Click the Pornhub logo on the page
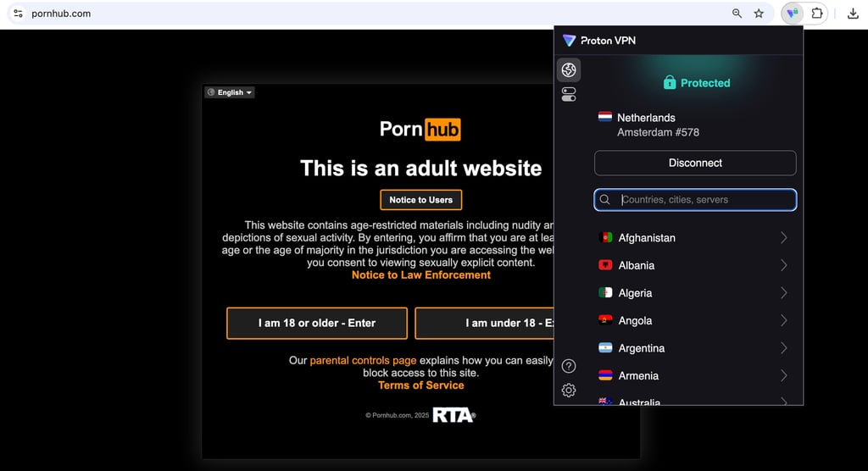The height and width of the screenshot is (471, 868). 420,130
